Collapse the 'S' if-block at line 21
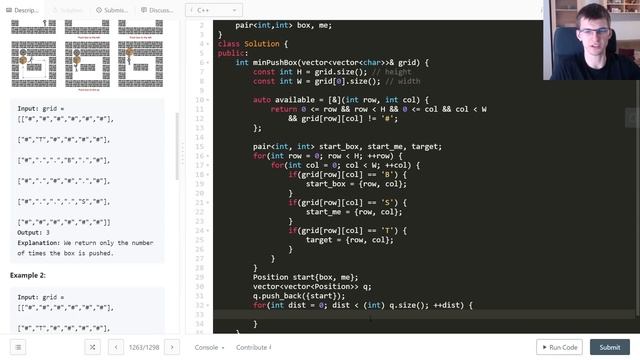The width and height of the screenshot is (640, 360). [207, 202]
